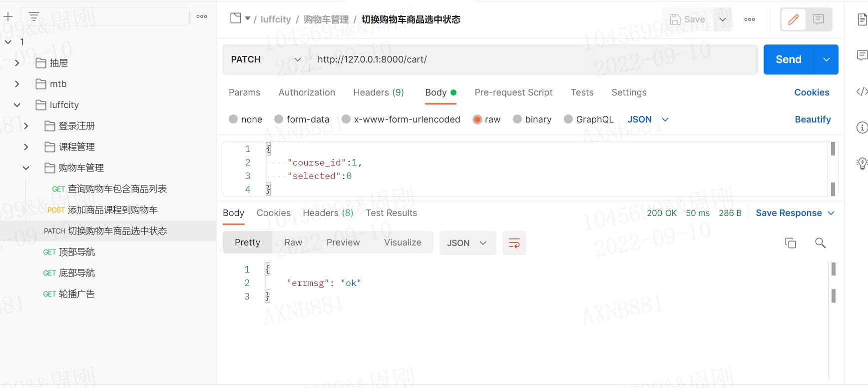The image size is (868, 388).
Task: Collapse the luffcity collection chevron
Action: pos(17,105)
